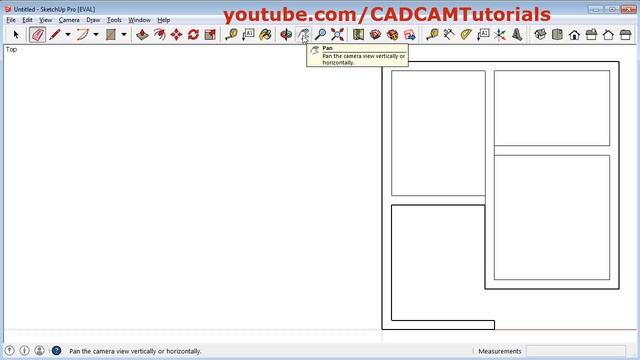Viewport: 640px width, 360px height.
Task: Click the credits info status icon
Action: [x=24, y=351]
